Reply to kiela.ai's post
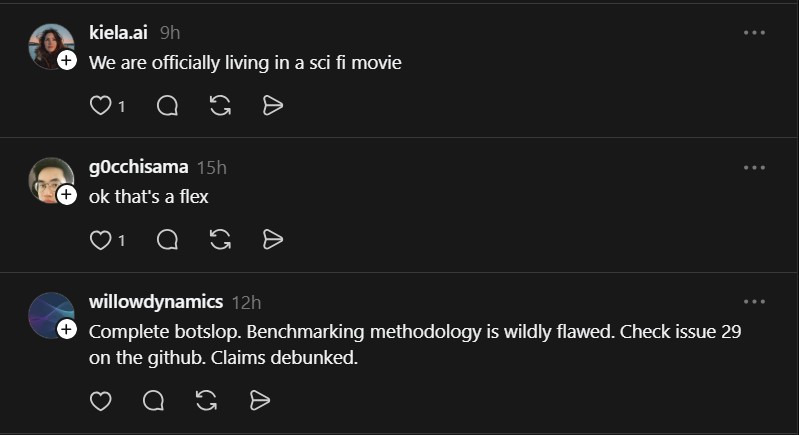799x435 pixels. coord(168,105)
